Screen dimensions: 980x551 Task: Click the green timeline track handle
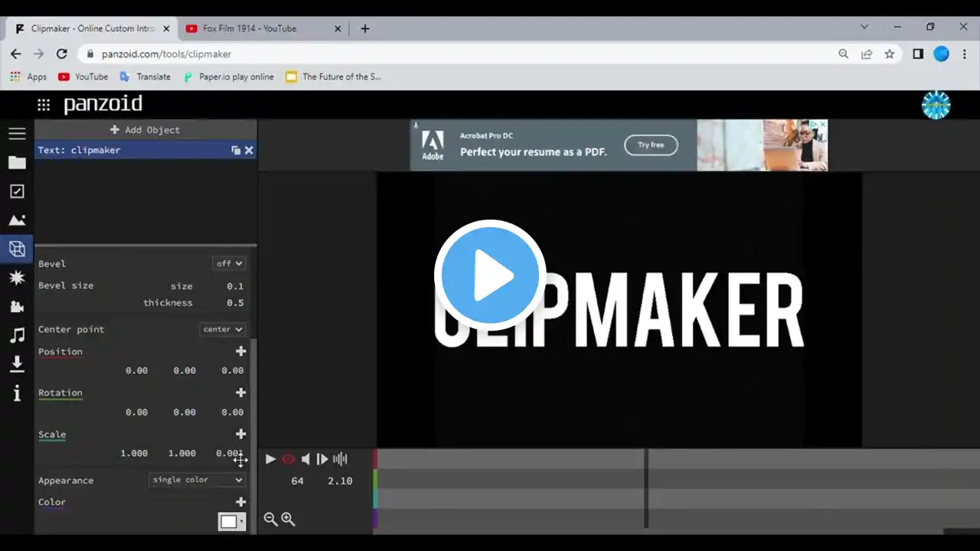(375, 478)
